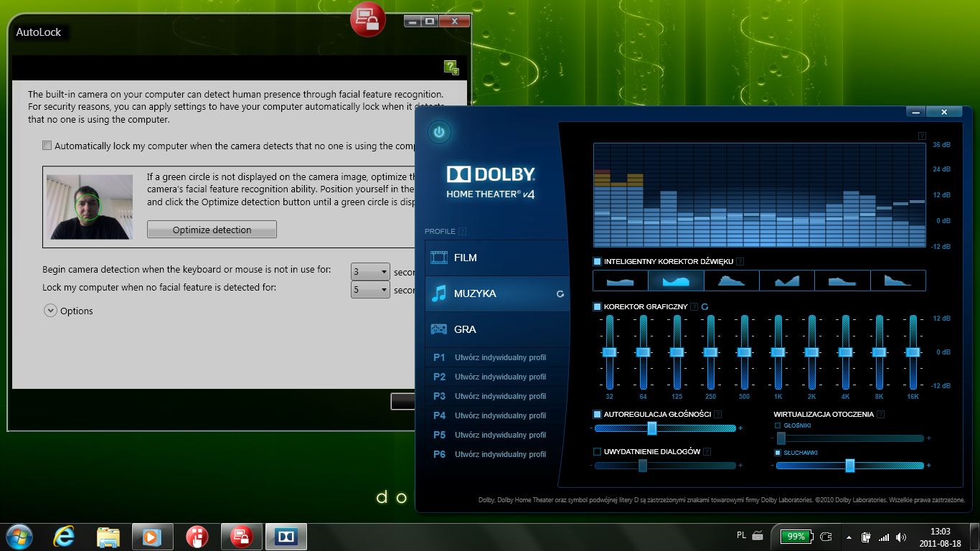Open the AutoLock help icon
The height and width of the screenshot is (551, 980).
(451, 67)
